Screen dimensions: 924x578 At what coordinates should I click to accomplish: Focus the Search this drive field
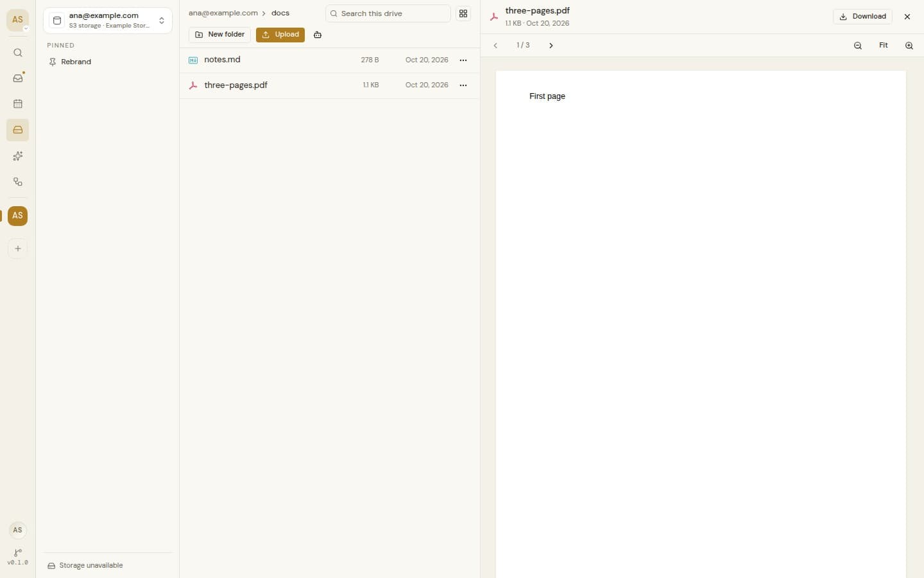[x=388, y=13]
